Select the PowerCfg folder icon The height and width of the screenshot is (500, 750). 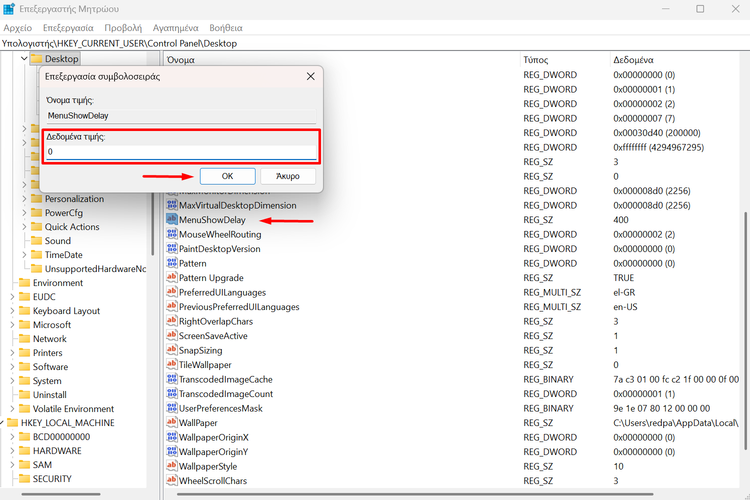(36, 213)
